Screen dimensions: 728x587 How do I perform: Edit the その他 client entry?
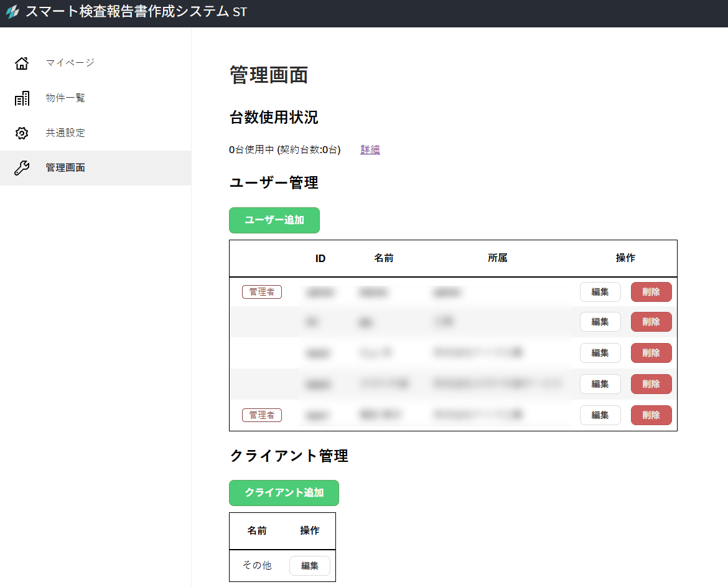click(309, 566)
